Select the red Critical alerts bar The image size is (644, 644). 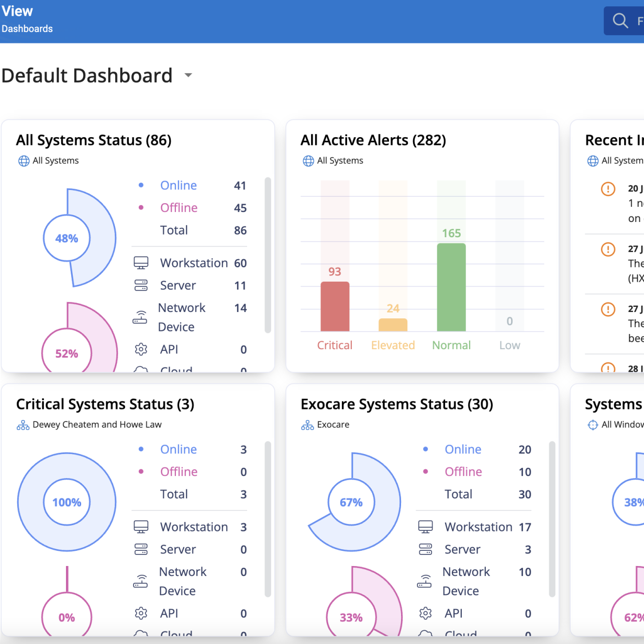[x=335, y=306]
